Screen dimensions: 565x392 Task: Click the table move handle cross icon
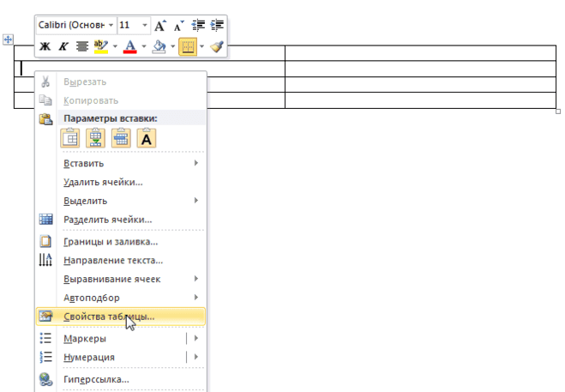tap(8, 39)
